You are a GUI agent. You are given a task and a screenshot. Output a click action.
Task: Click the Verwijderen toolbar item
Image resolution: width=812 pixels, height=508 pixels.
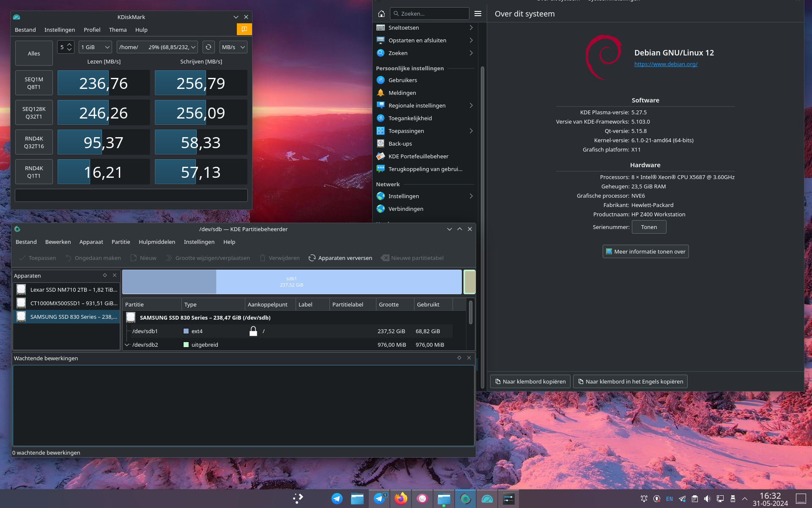click(280, 258)
